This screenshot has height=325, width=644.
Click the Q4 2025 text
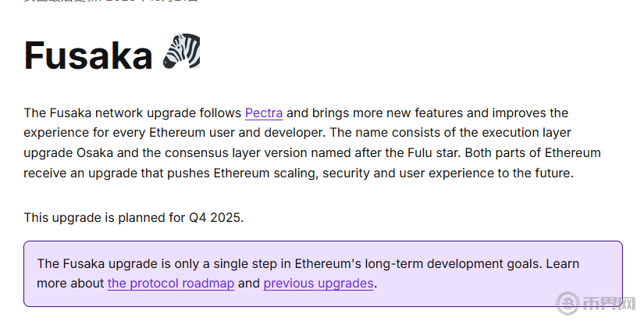coord(215,217)
